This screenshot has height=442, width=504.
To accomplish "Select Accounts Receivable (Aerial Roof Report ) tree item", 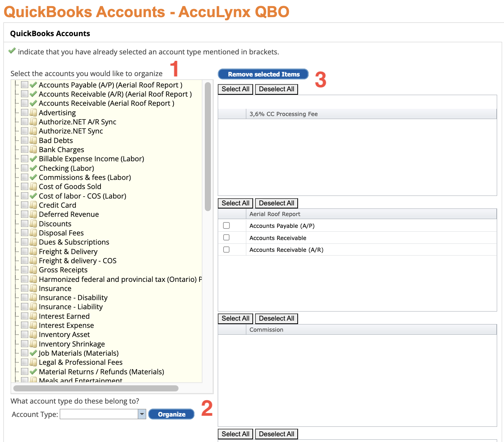I will tap(107, 103).
